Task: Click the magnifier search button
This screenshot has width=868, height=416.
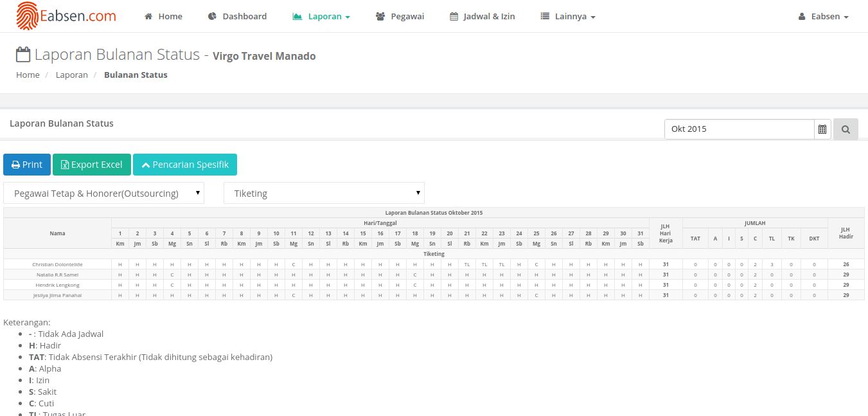Action: point(846,129)
